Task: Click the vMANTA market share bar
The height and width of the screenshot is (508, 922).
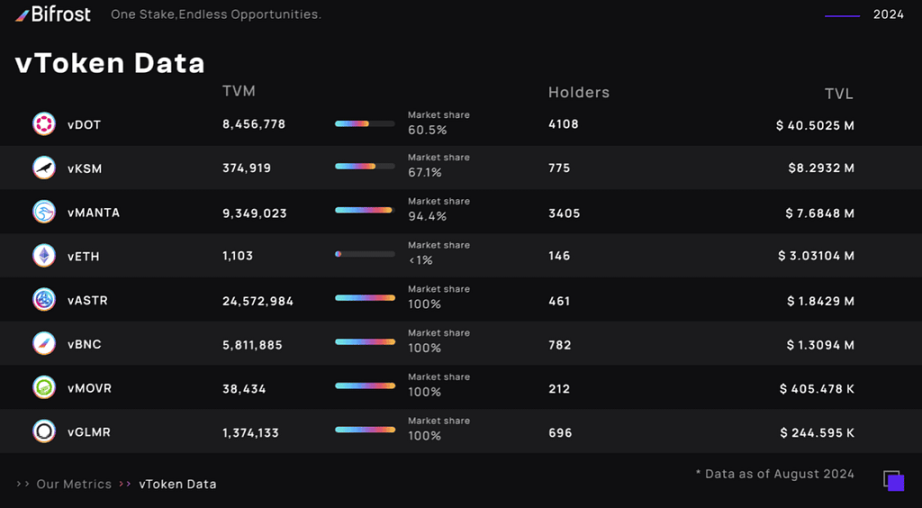Action: click(x=365, y=210)
